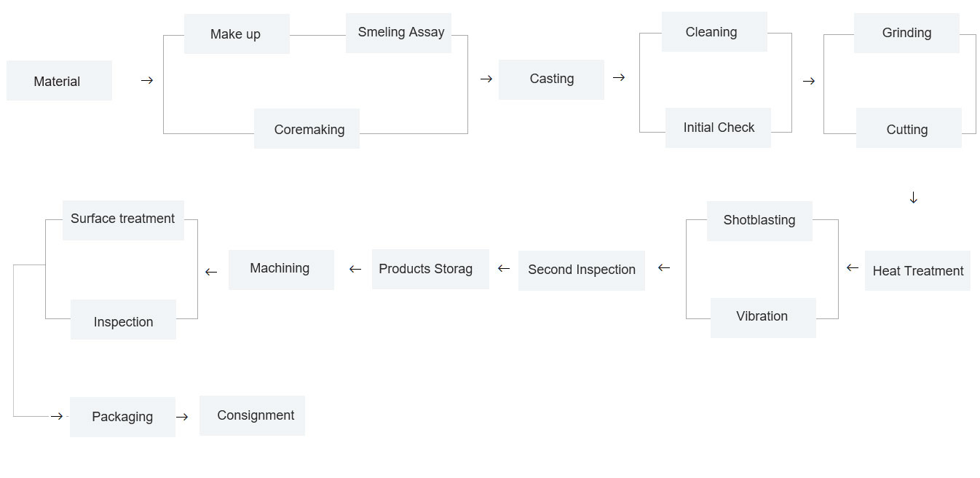Select the Vibration step
Image resolution: width=980 pixels, height=478 pixels.
pyautogui.click(x=763, y=318)
